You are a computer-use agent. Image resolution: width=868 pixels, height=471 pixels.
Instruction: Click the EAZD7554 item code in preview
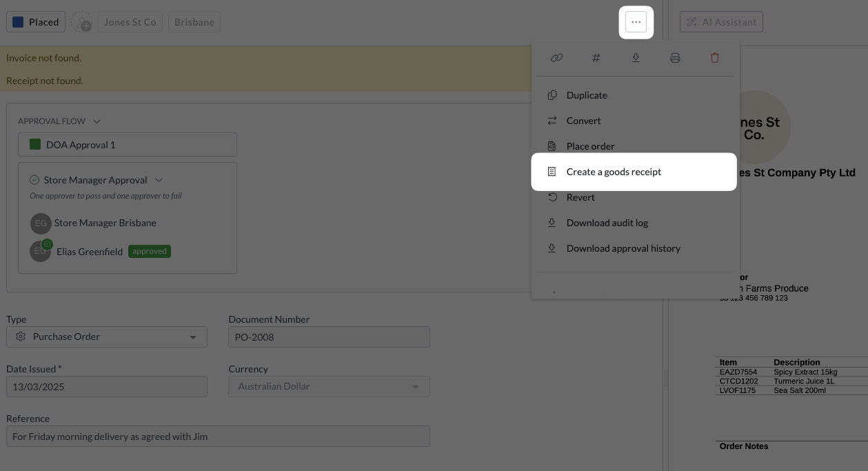[x=738, y=372]
